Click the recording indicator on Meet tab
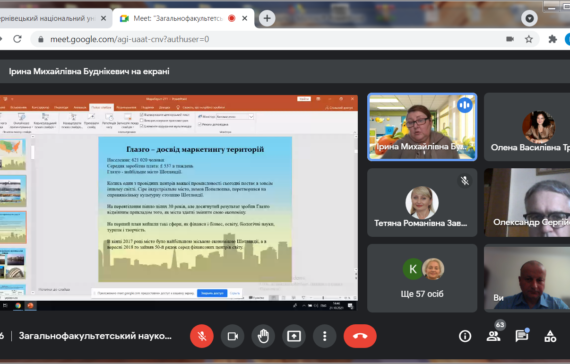Image resolution: width=570 pixels, height=364 pixels. [232, 18]
